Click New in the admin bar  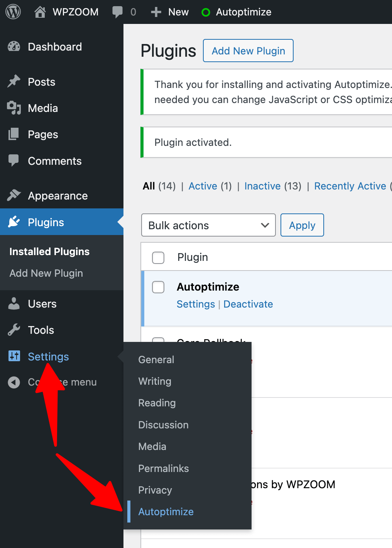(x=178, y=12)
